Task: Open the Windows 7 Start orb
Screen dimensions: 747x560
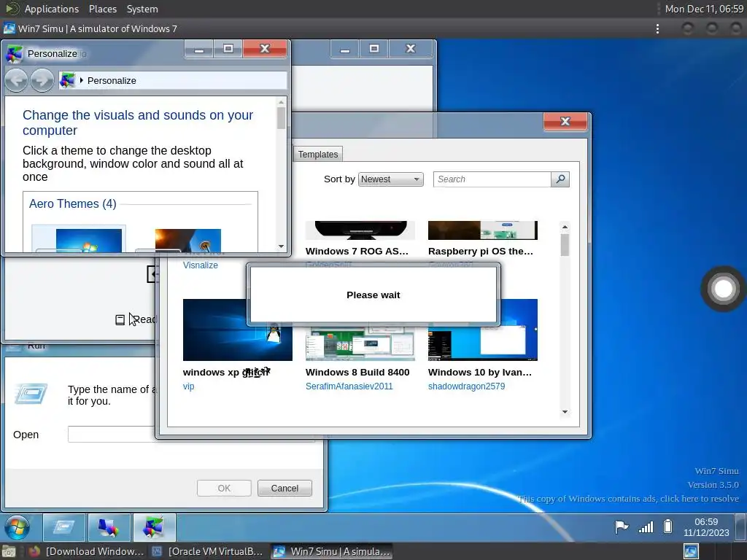Action: (18, 528)
